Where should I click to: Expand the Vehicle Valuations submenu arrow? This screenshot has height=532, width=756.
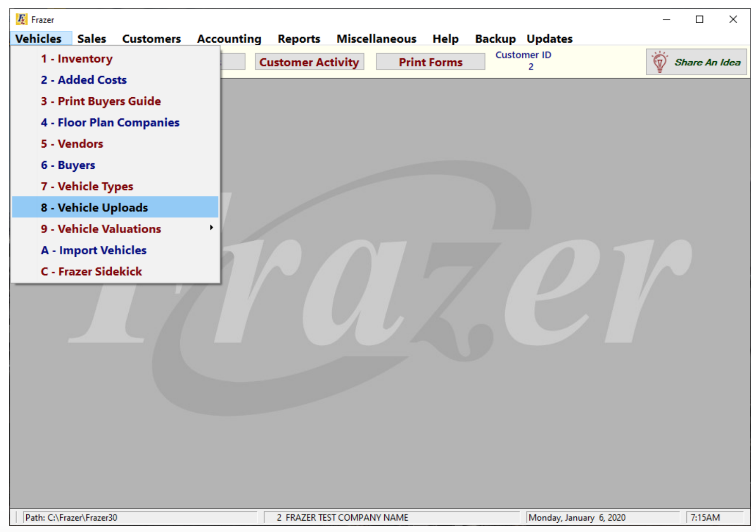tap(211, 228)
